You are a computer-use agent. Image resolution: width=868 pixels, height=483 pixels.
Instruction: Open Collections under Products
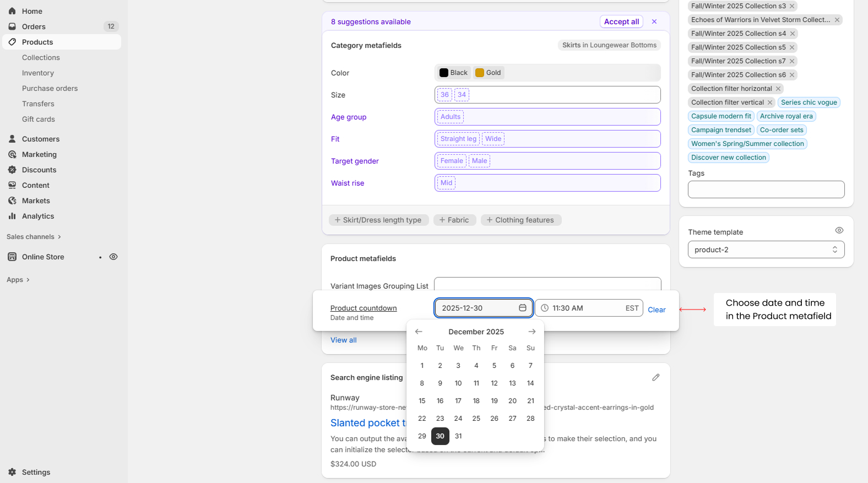[41, 57]
